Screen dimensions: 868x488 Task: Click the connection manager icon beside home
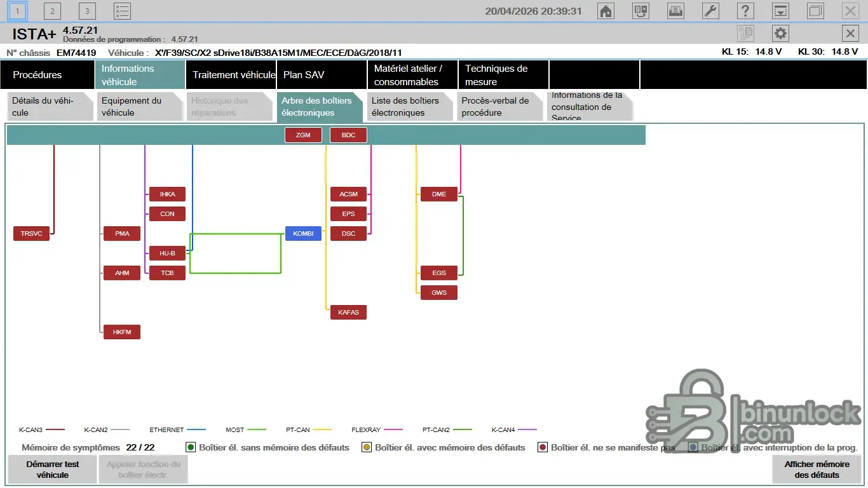click(x=641, y=11)
